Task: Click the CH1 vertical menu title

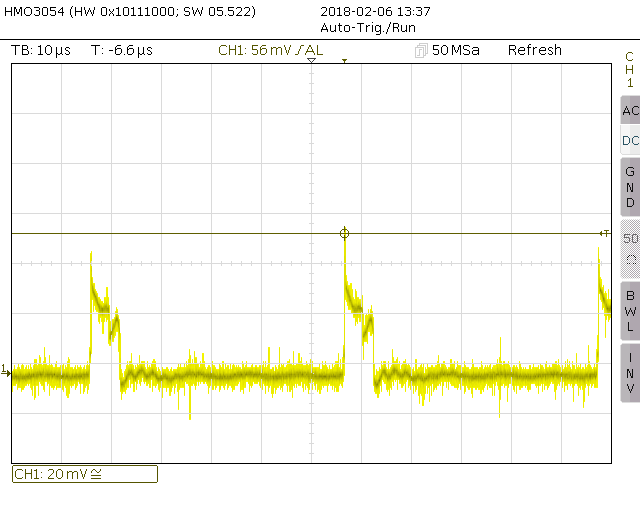Action: click(630, 69)
